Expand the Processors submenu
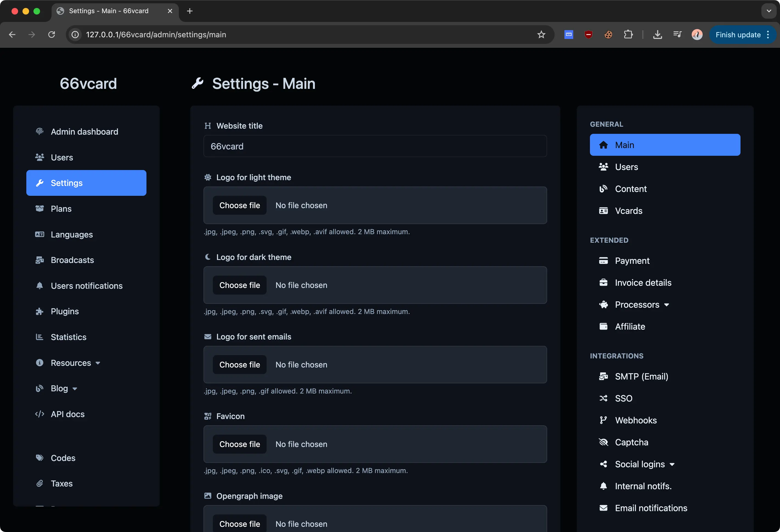 pyautogui.click(x=666, y=305)
